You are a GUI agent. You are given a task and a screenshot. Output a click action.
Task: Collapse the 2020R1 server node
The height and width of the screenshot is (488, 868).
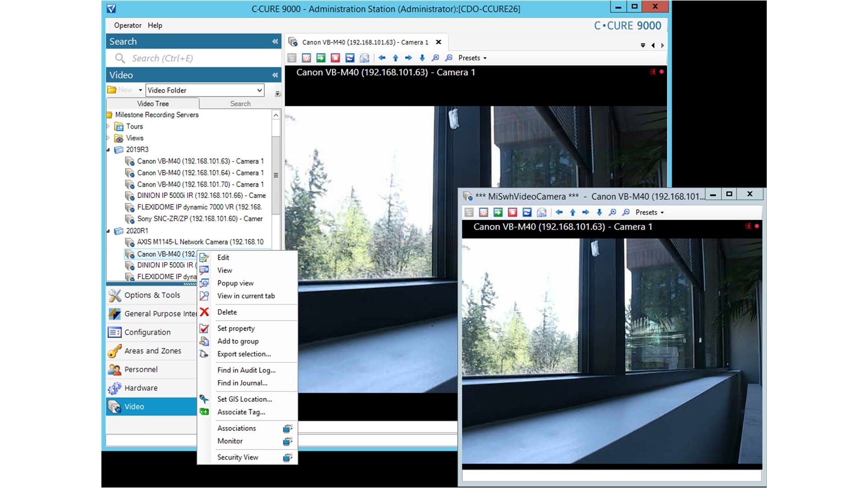pyautogui.click(x=108, y=231)
